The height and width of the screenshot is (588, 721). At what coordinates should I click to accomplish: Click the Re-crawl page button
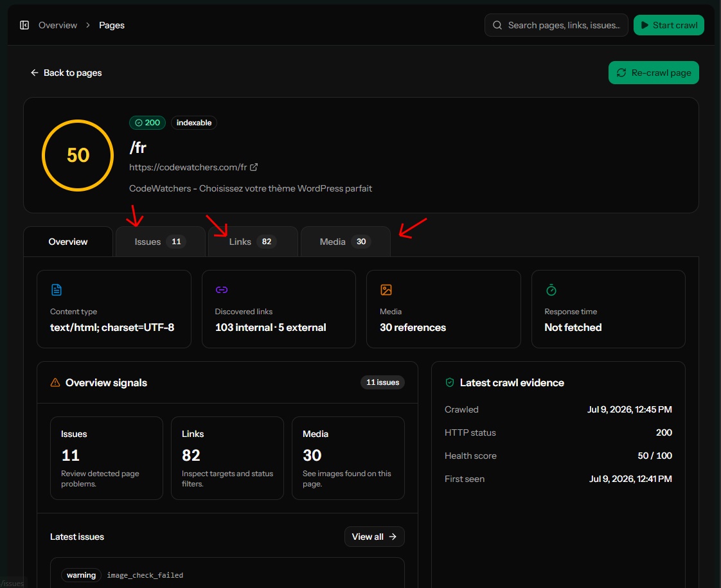pyautogui.click(x=654, y=73)
